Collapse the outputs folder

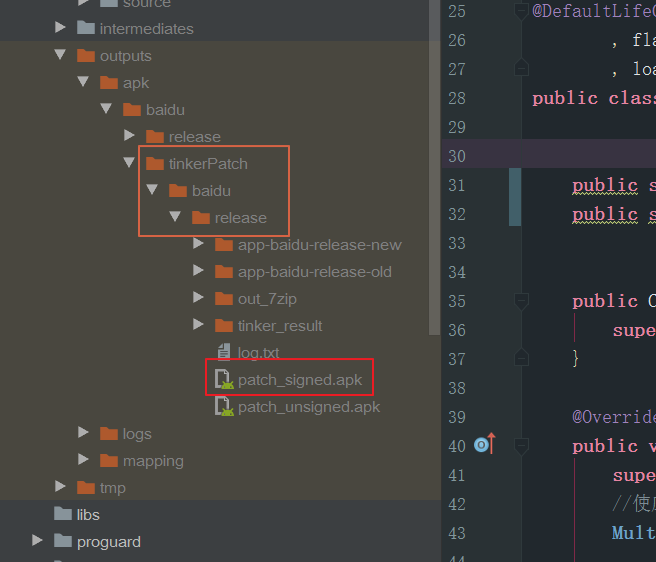pos(61,56)
